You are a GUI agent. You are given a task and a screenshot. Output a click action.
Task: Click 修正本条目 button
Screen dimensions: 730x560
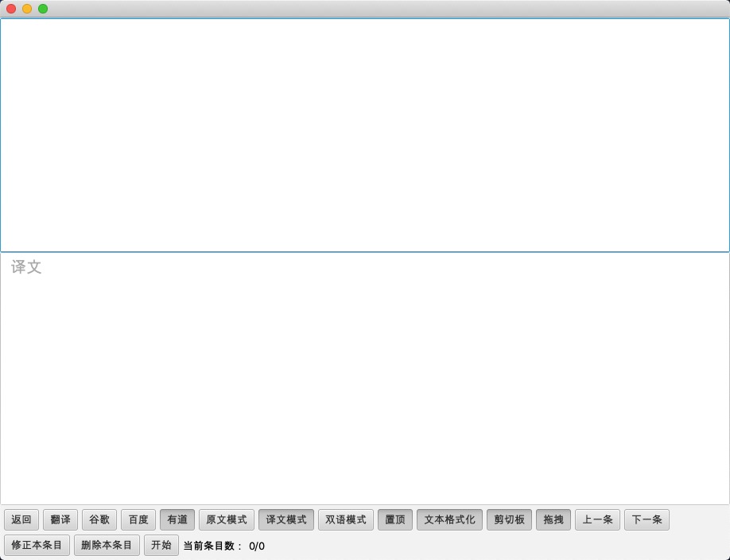click(x=37, y=545)
